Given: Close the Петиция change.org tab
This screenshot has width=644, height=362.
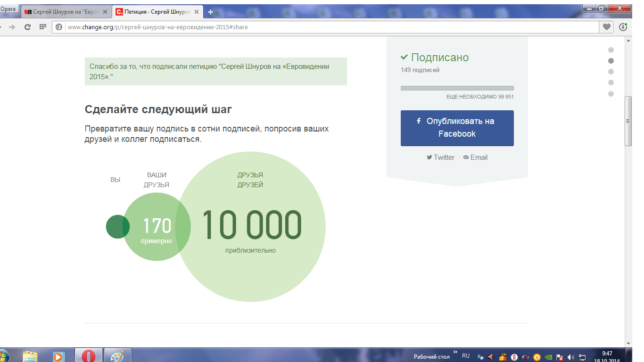Looking at the screenshot, I should click(x=197, y=12).
